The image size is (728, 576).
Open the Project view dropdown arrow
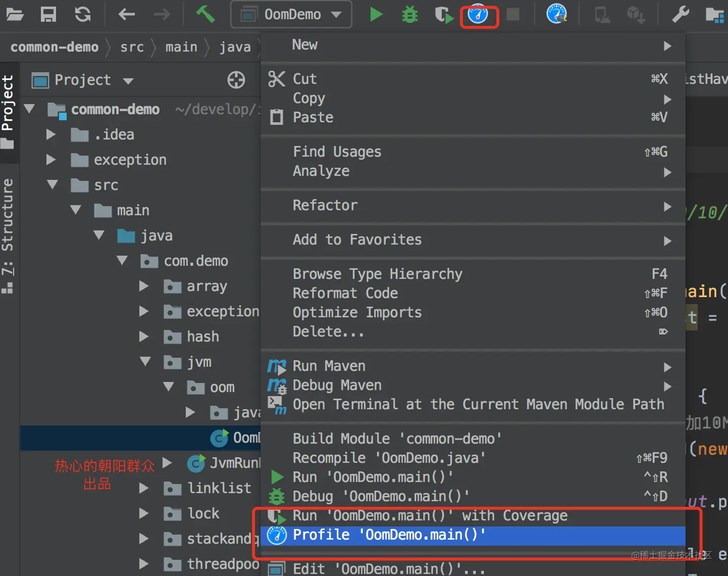pyautogui.click(x=128, y=81)
